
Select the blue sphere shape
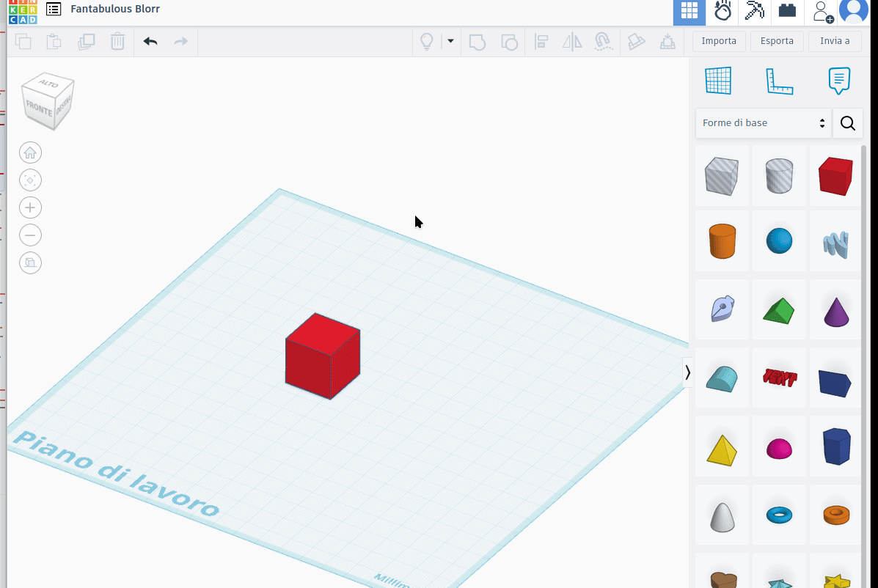click(779, 241)
